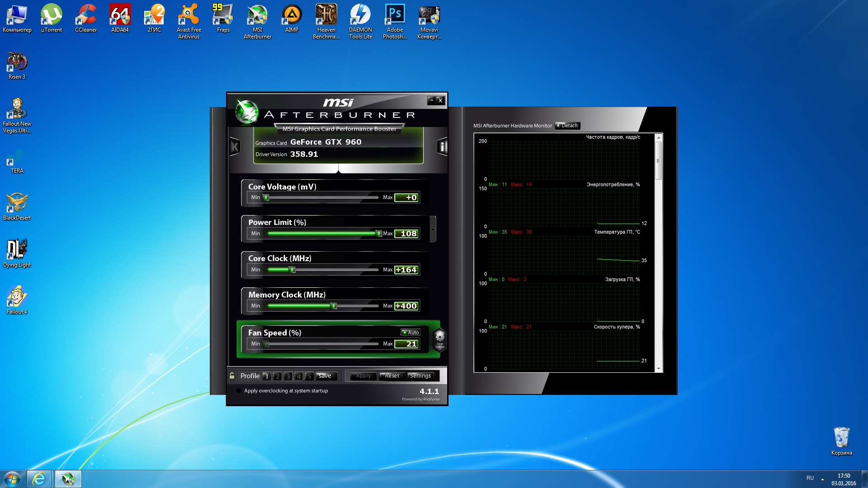
Task: Expand the Power Limit side arrow
Action: pos(433,230)
